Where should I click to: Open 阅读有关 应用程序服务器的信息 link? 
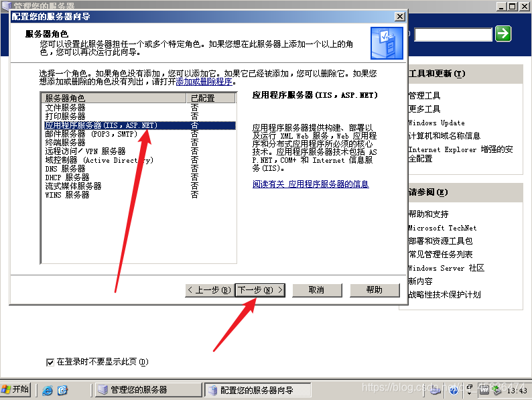(310, 184)
